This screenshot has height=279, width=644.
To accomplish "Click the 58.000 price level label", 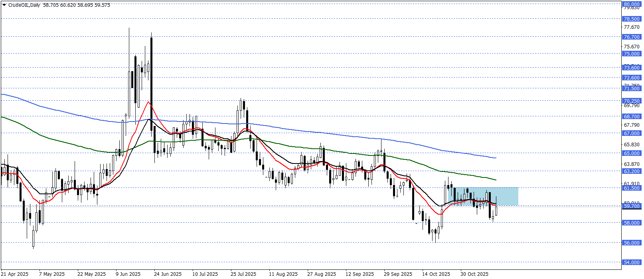I will click(631, 223).
